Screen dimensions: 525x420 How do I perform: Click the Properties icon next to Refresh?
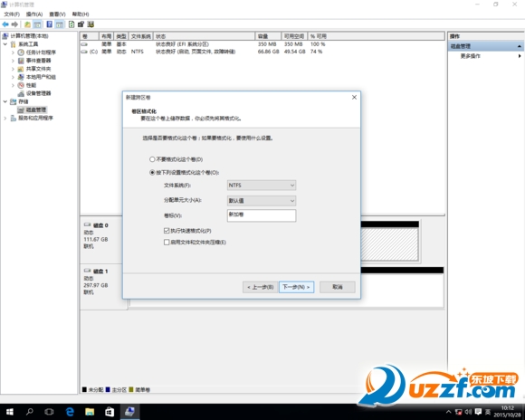81,24
